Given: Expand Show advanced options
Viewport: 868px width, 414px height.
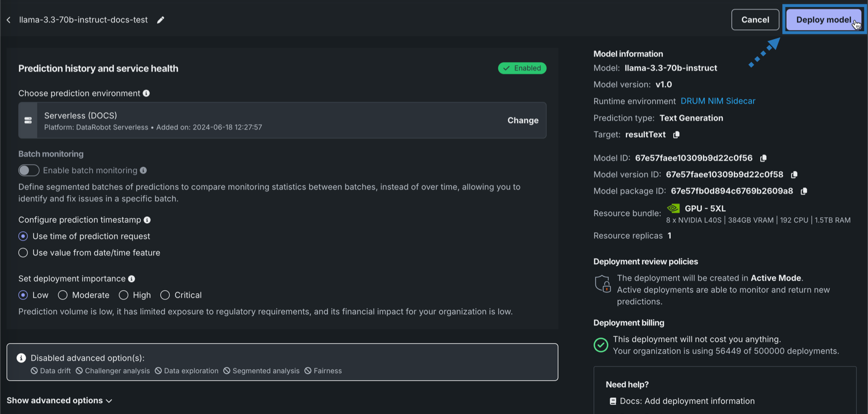Looking at the screenshot, I should [x=59, y=401].
